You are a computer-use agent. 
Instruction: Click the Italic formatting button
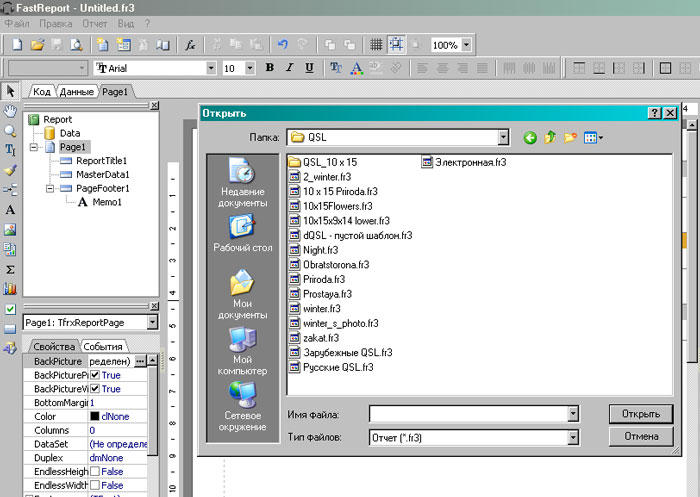[289, 67]
